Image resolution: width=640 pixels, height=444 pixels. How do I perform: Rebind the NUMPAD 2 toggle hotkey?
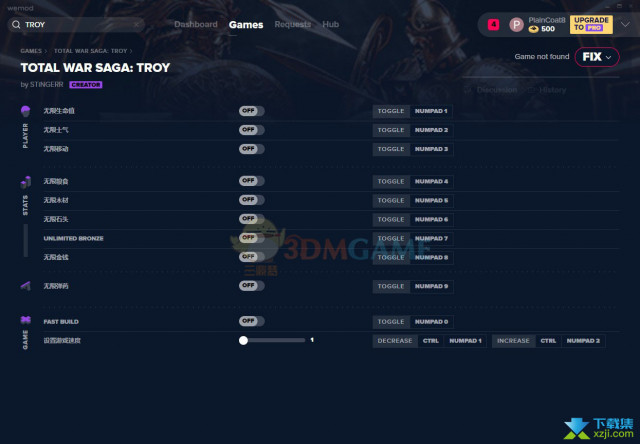pyautogui.click(x=431, y=130)
